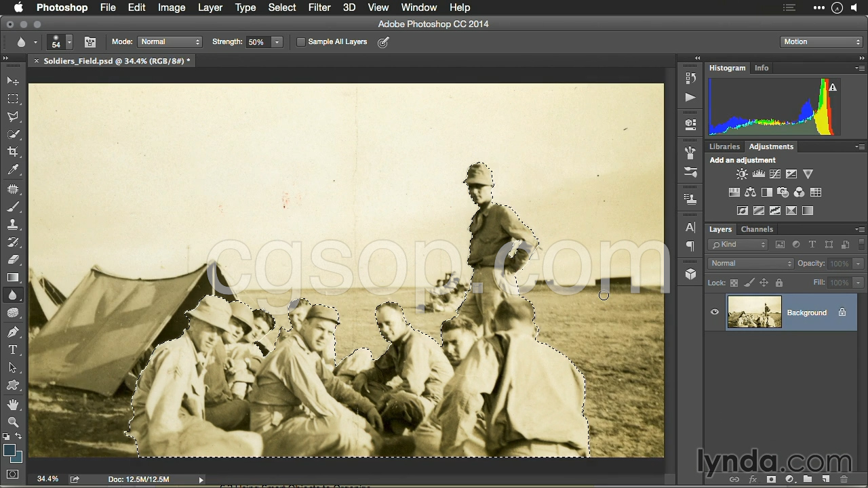868x488 pixels.
Task: Add a Curves adjustment
Action: tap(775, 174)
